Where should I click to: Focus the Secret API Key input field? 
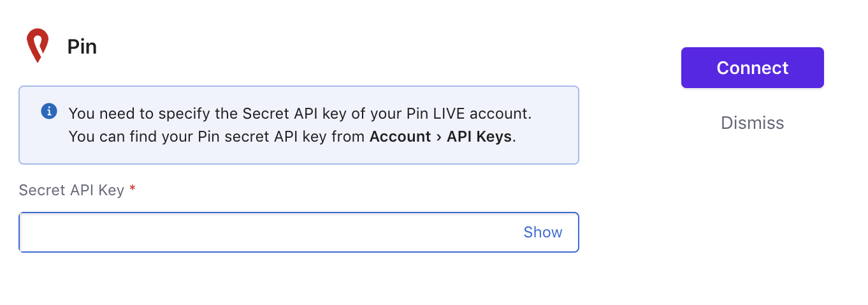point(299,232)
